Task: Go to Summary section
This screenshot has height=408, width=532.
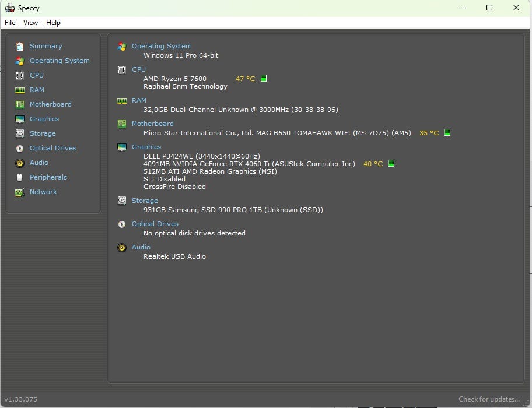Action: (x=46, y=46)
